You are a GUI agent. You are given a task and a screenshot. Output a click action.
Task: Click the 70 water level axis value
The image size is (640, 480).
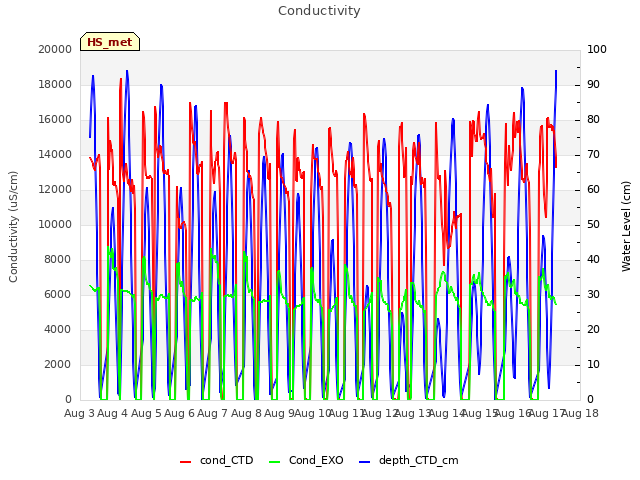pos(593,154)
